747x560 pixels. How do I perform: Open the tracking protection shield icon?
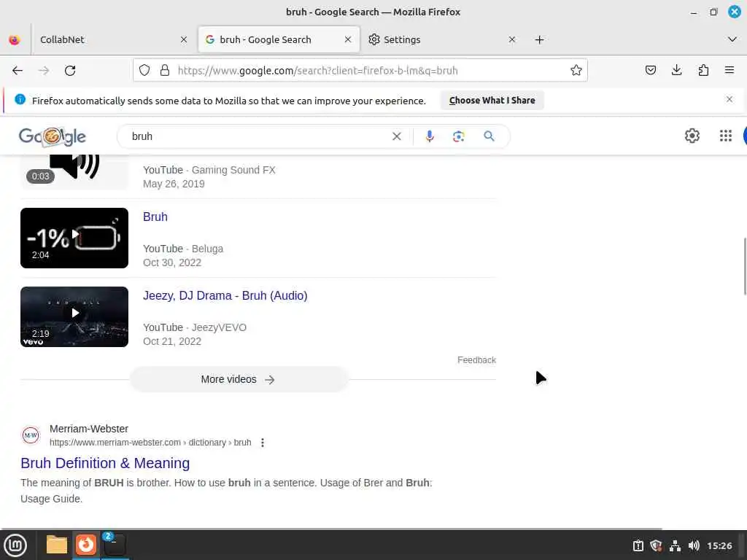click(144, 71)
